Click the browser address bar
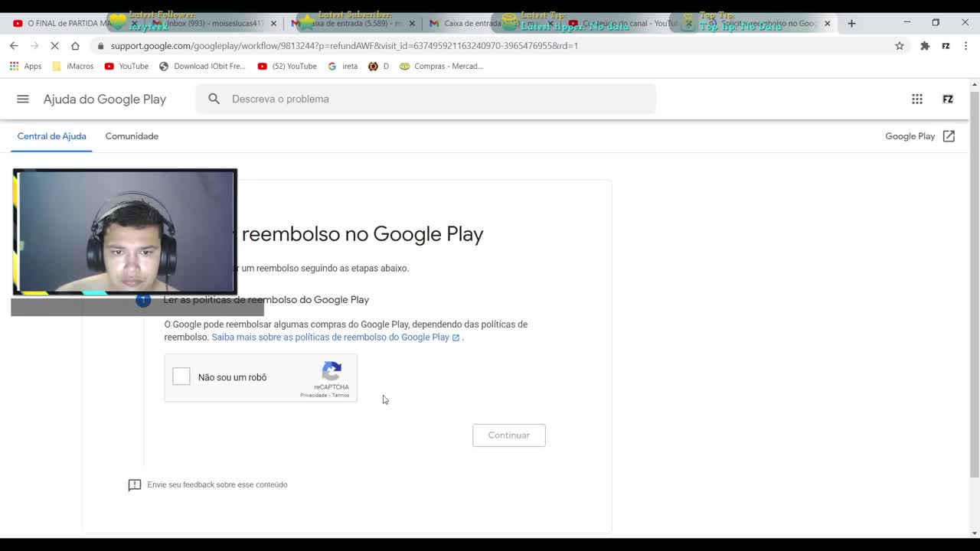 [490, 46]
